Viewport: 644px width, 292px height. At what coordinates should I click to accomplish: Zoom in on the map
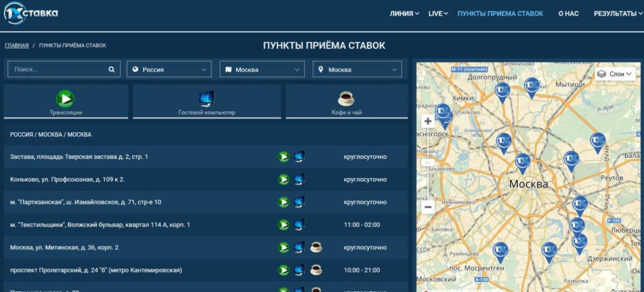point(428,121)
